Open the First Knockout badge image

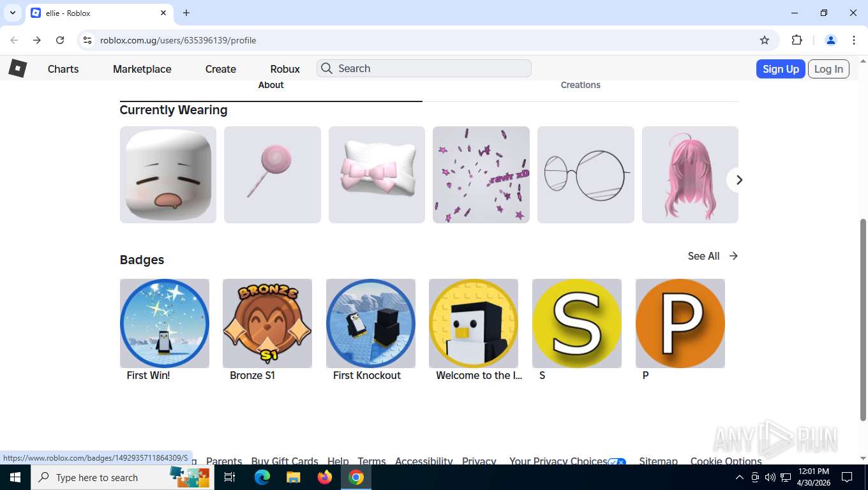pos(371,323)
